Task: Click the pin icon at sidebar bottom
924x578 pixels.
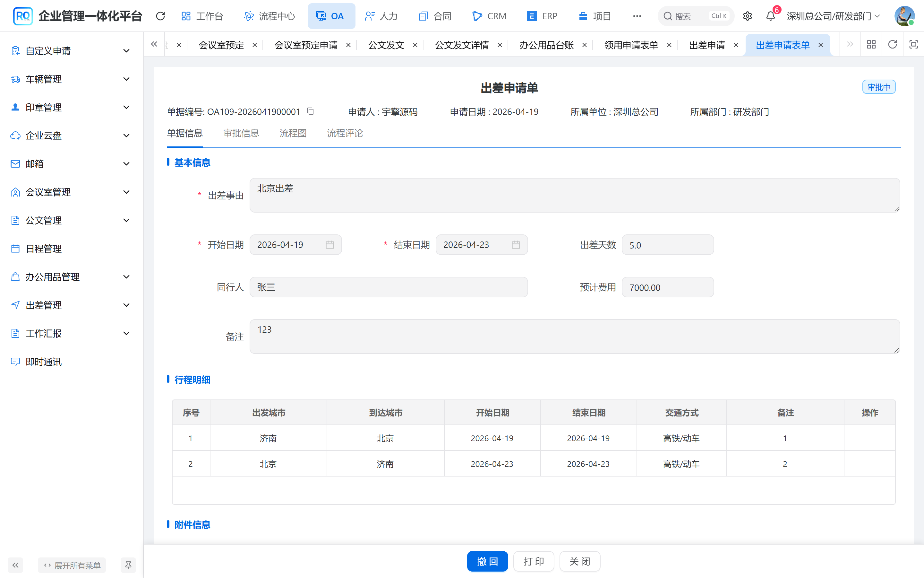Action: point(128,565)
